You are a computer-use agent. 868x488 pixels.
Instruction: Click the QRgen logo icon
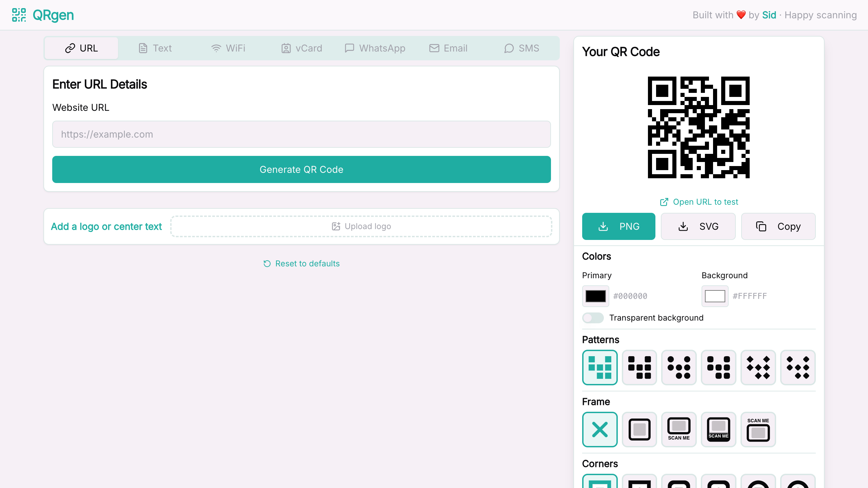19,15
